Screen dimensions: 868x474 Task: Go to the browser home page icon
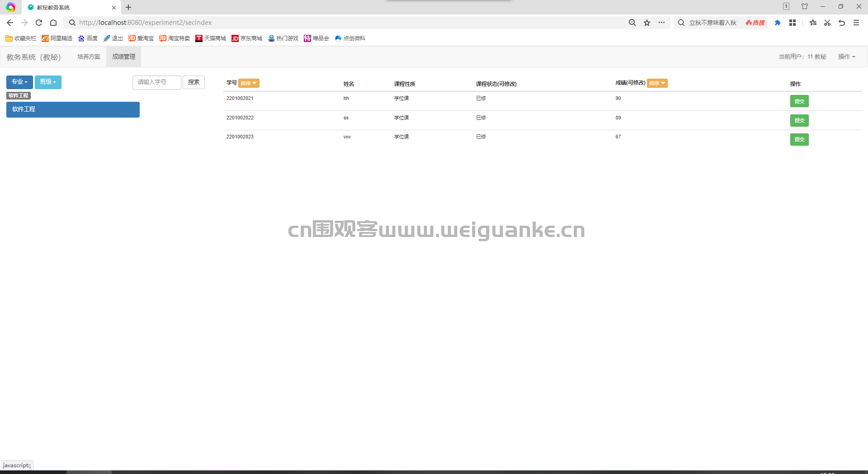click(x=53, y=23)
